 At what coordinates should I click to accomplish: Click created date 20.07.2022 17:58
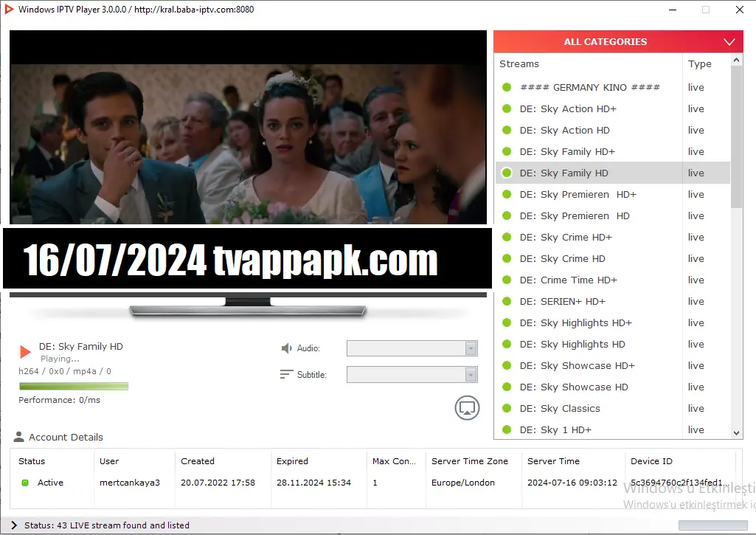(x=218, y=483)
